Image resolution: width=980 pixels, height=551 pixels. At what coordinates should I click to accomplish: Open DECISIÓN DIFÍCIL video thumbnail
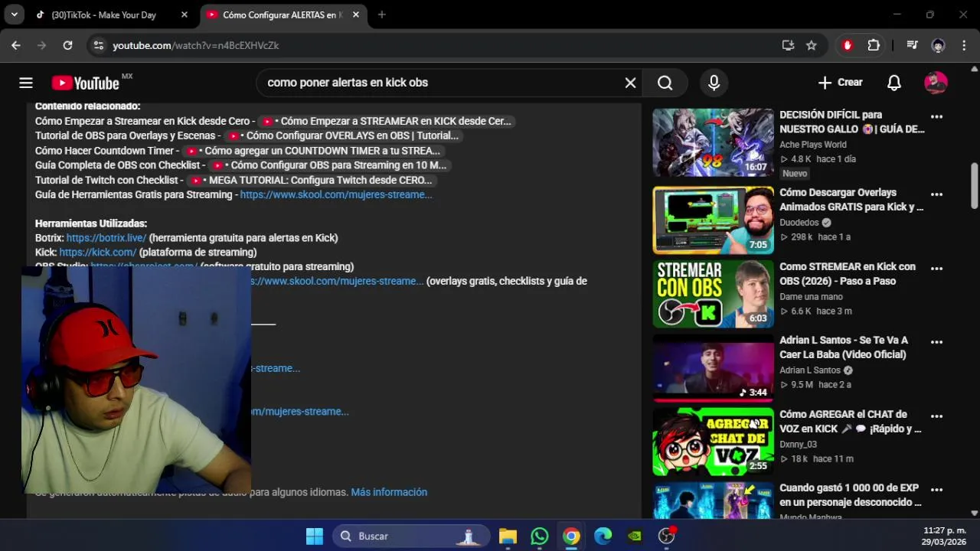713,142
